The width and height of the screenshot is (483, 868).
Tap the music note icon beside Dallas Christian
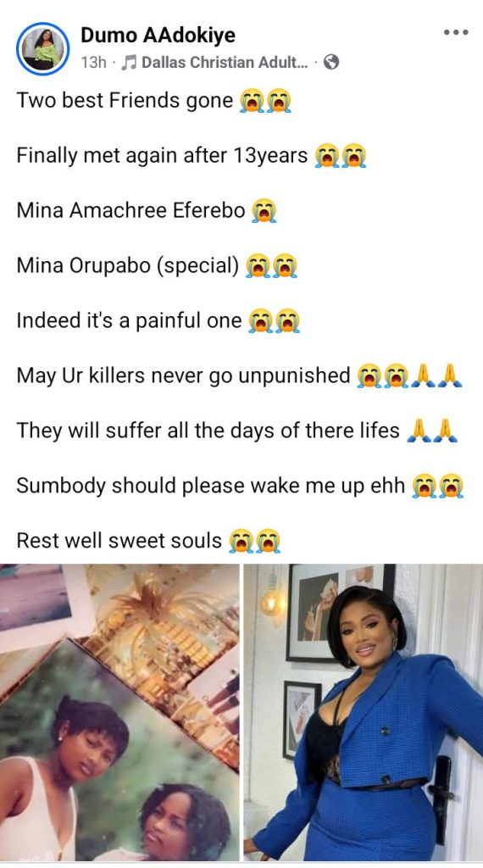point(128,63)
